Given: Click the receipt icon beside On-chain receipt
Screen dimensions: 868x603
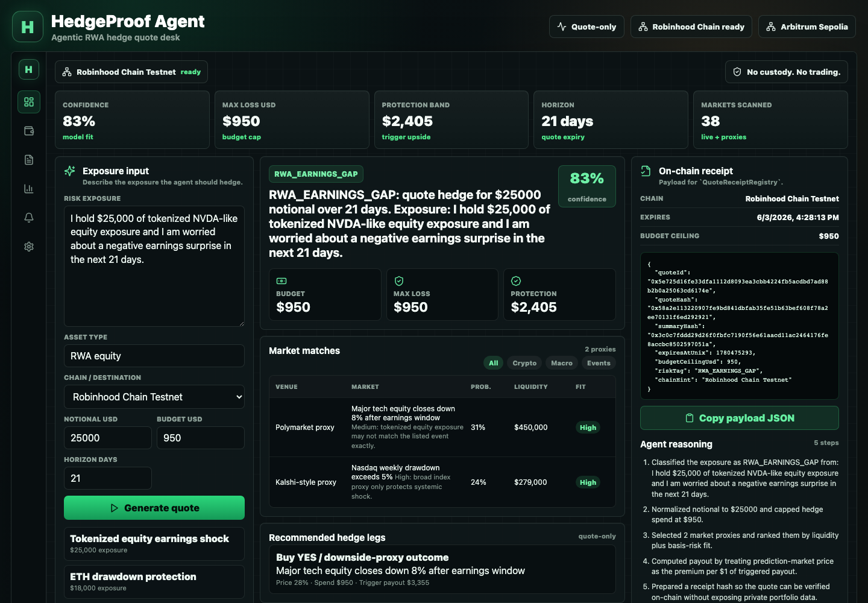Looking at the screenshot, I should point(646,171).
